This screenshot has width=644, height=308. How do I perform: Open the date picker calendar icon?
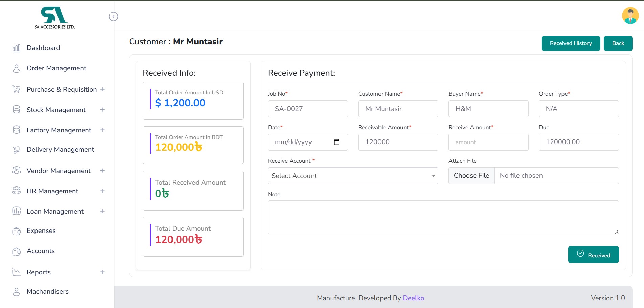[x=336, y=142]
